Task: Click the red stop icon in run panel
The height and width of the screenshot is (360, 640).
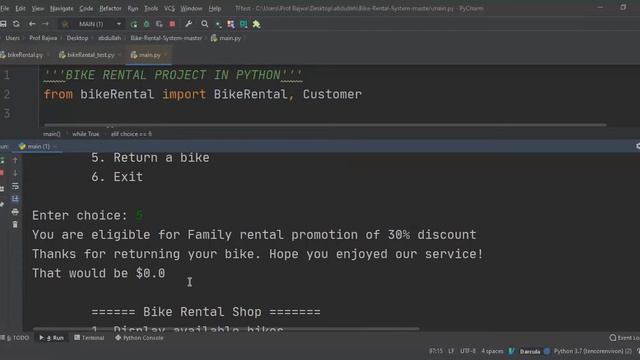Action: click(2, 173)
